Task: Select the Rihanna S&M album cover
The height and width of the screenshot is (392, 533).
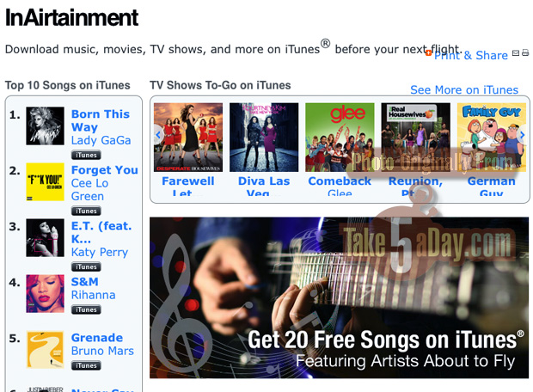Action: 46,294
